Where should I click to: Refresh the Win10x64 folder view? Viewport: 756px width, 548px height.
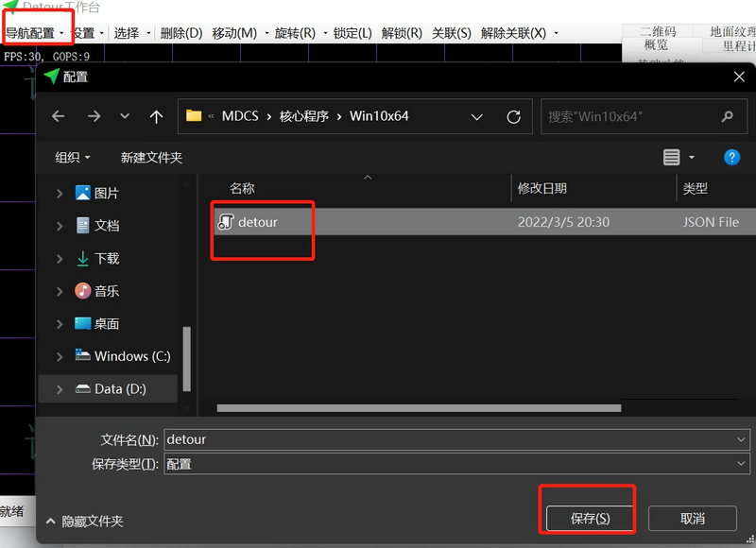[x=513, y=115]
